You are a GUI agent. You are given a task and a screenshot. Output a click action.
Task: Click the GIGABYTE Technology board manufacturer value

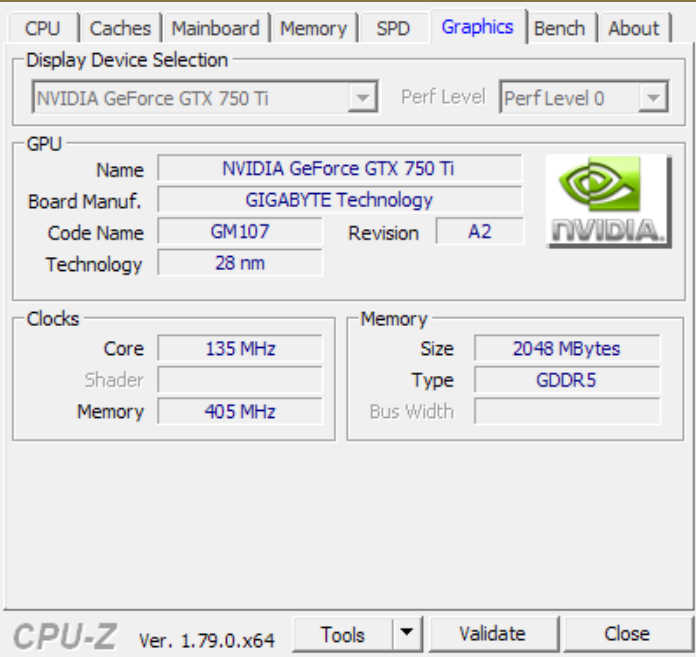click(x=340, y=200)
